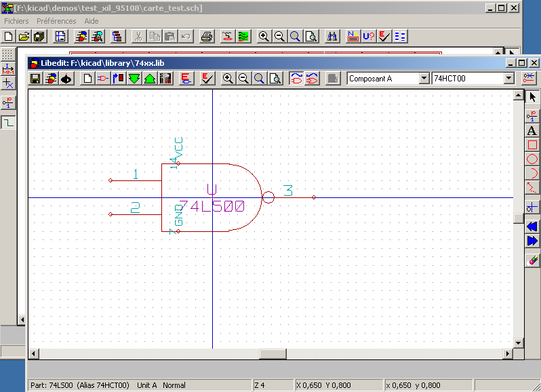Select the add pin tool
The height and width of the screenshot is (392, 541).
point(532,115)
